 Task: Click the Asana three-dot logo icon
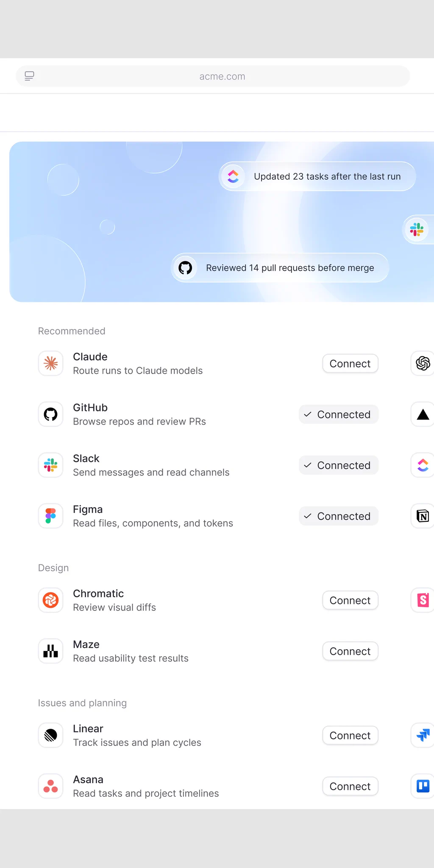[x=51, y=786]
